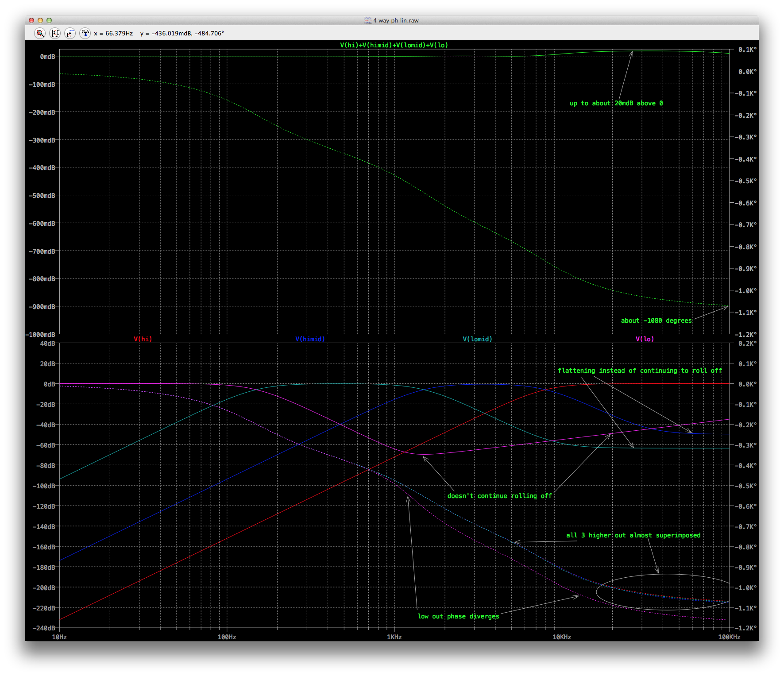Click the -1000mdB magnitude axis label
Image resolution: width=784 pixels, height=676 pixels.
click(41, 335)
